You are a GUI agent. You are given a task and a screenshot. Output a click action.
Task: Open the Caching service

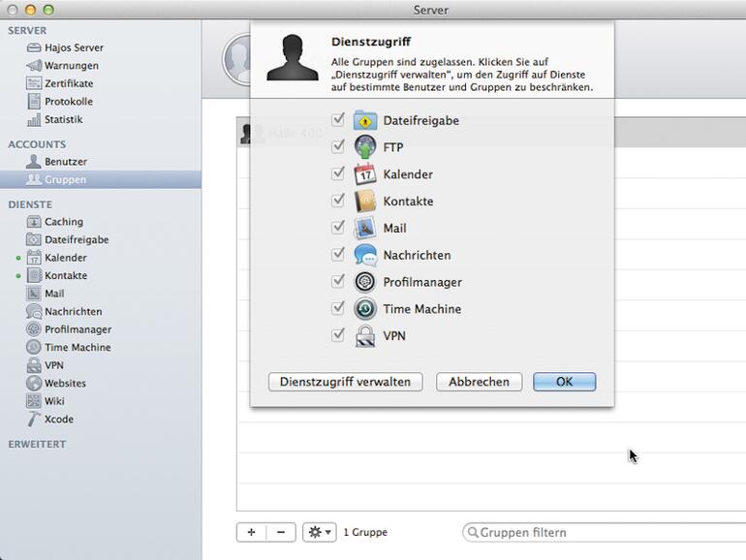54,222
